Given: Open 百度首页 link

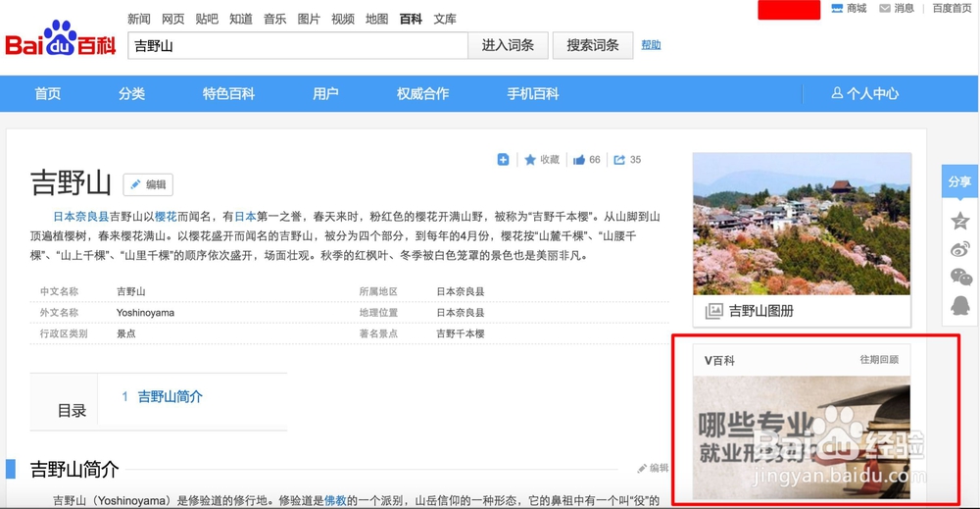Looking at the screenshot, I should [952, 8].
